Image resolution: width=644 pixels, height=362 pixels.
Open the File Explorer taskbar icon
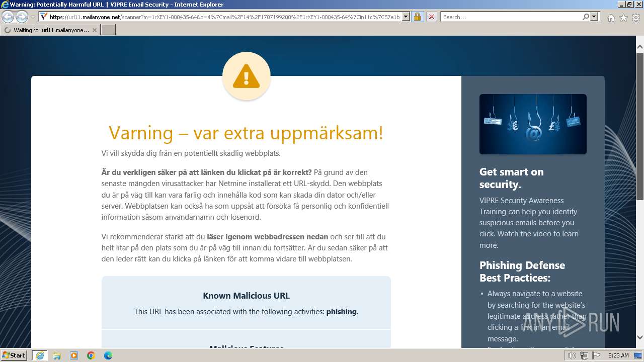[x=57, y=355]
